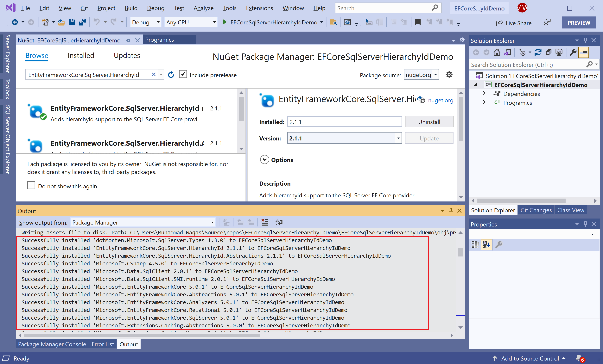
Task: Click the green Start debugging arrow
Action: point(224,22)
